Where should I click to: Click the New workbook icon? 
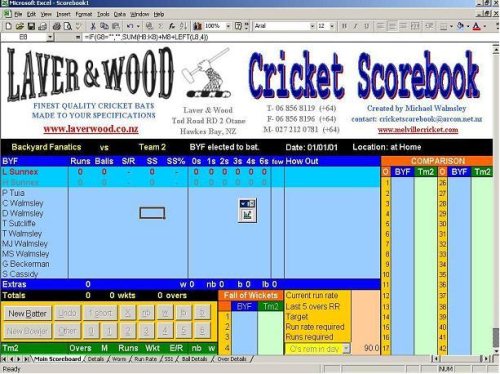pyautogui.click(x=9, y=26)
